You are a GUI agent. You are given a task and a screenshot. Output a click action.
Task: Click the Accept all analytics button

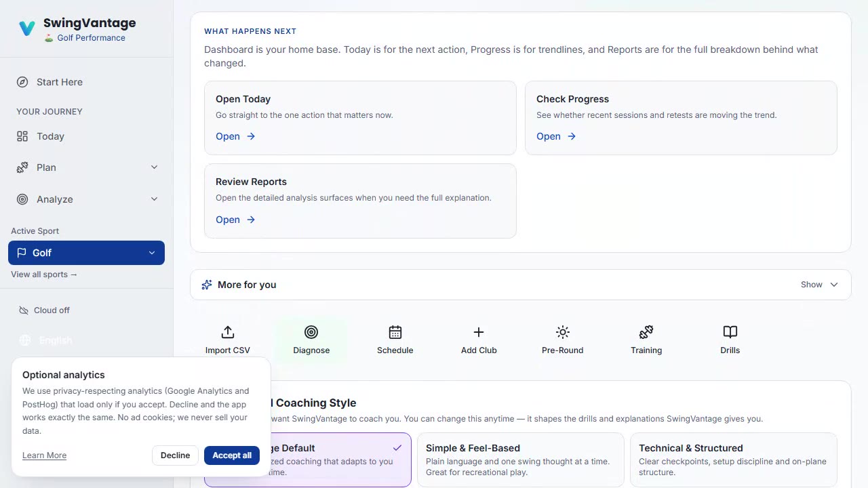[x=232, y=455]
